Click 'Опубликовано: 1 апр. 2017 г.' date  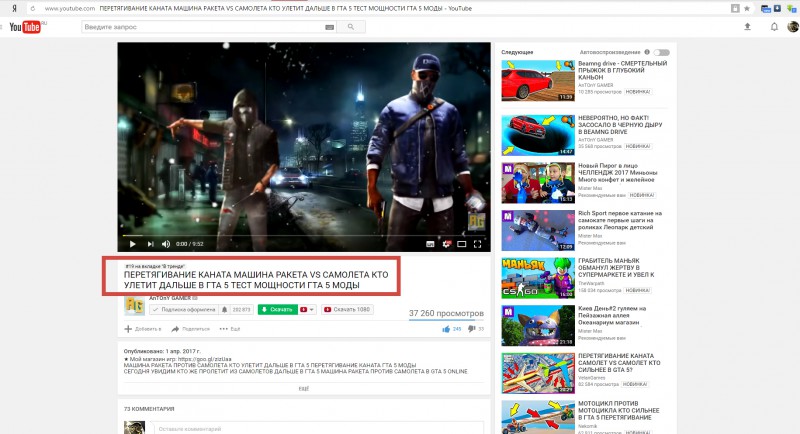162,351
